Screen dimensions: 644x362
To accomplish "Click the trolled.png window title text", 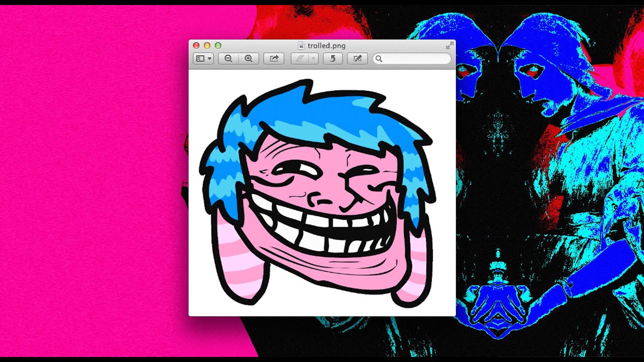I will tap(327, 46).
